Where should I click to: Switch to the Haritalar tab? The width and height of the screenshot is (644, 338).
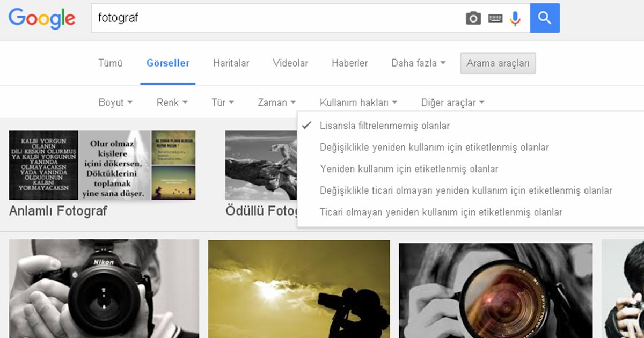click(x=231, y=63)
